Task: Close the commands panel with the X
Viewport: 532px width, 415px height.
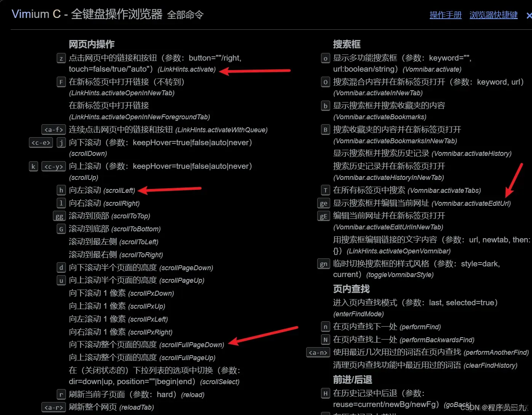Action: click(x=529, y=16)
